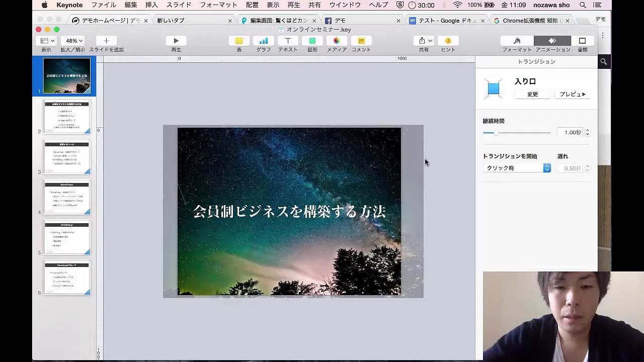
Task: Open the ヘルプ menu
Action: pos(378,5)
